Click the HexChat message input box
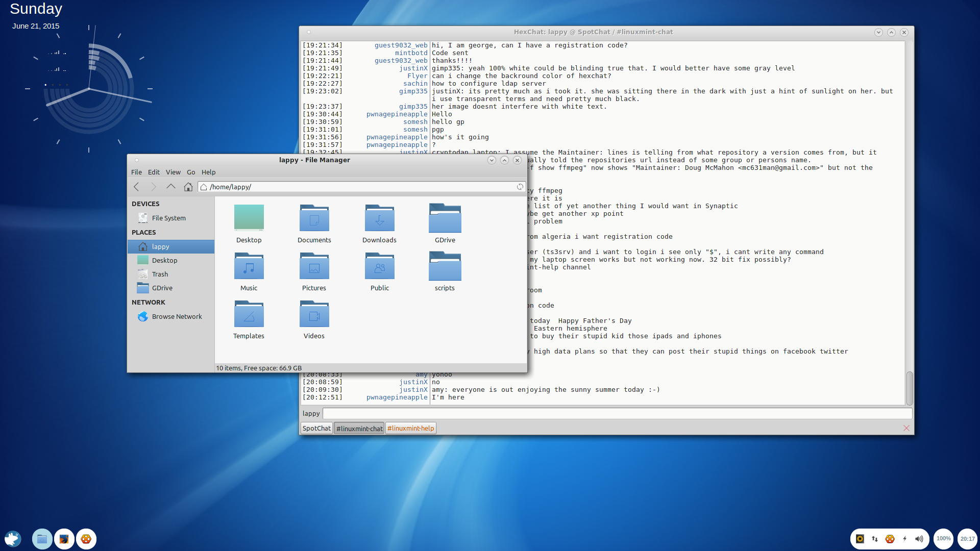This screenshot has width=980, height=551. coord(618,413)
